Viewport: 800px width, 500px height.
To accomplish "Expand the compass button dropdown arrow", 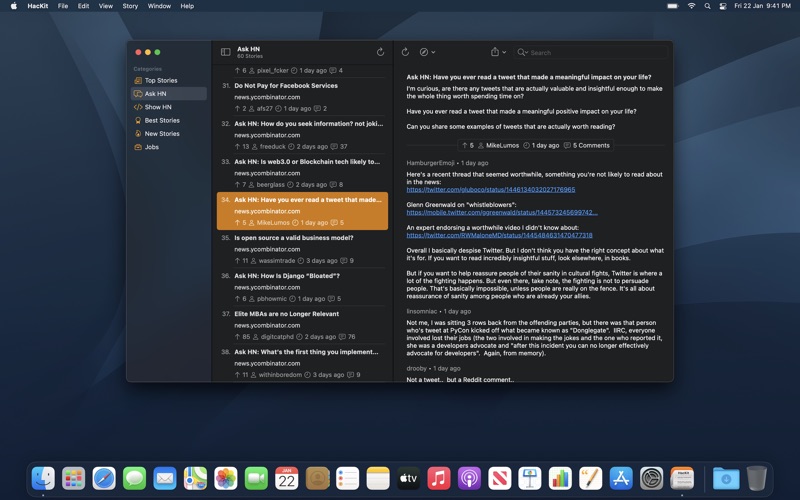I will click(x=433, y=52).
